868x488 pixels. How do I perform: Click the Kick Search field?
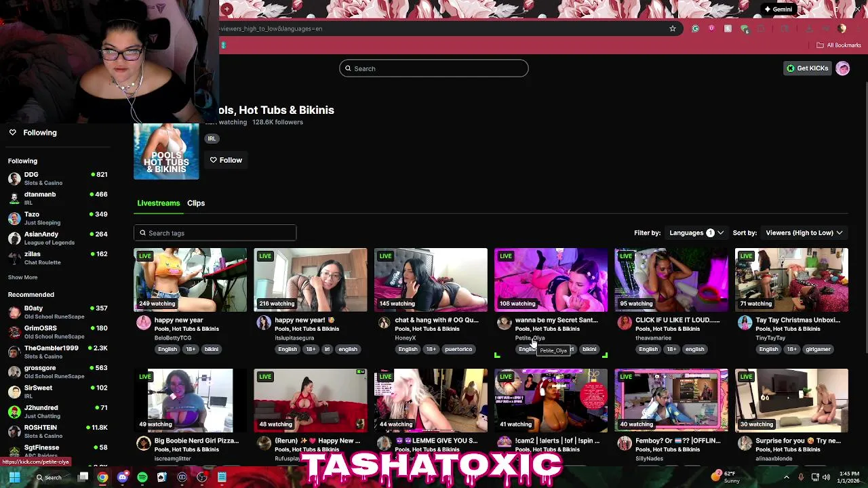(434, 68)
